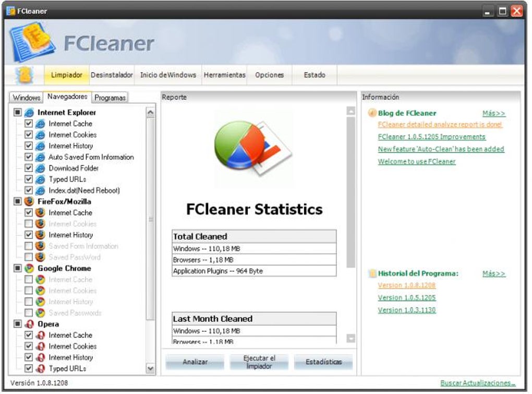This screenshot has width=532, height=394.
Task: Open the Estado tab
Action: pos(315,75)
